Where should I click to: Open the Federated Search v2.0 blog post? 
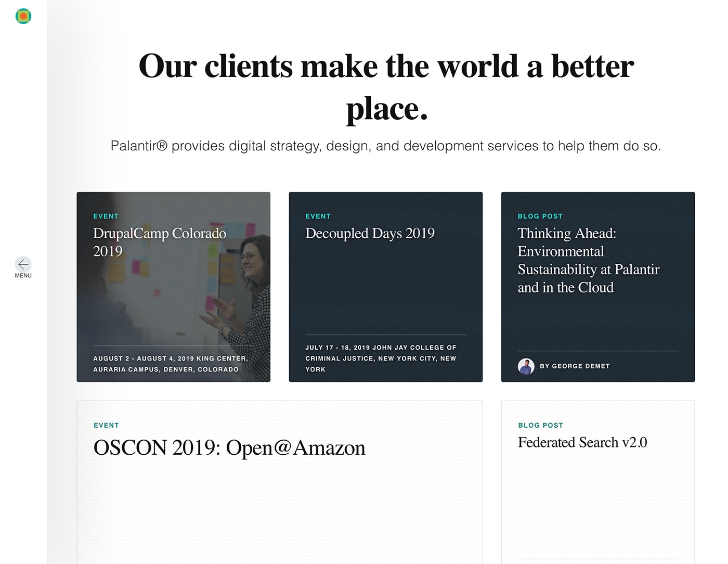pyautogui.click(x=582, y=442)
